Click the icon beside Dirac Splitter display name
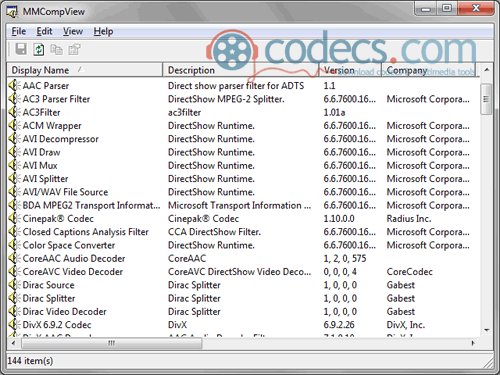This screenshot has height=375, width=500. coord(14,298)
